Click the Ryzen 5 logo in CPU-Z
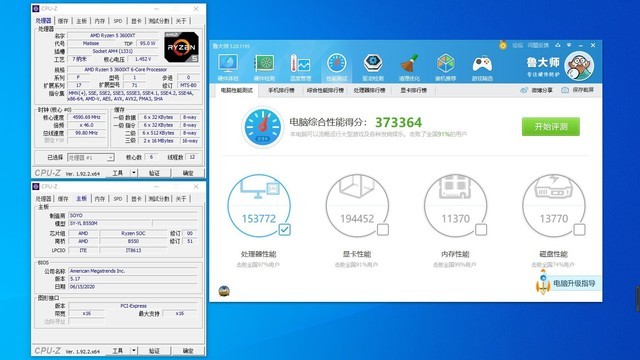Screen dimensions: 640x360 click(181, 47)
